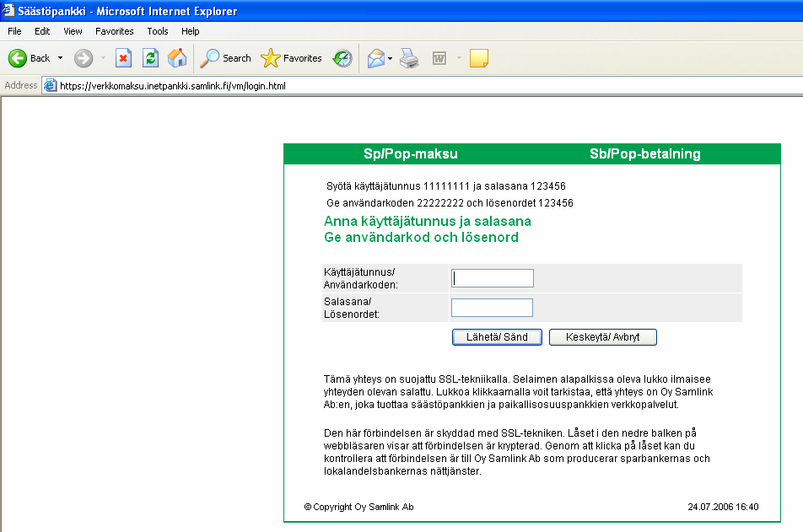Image resolution: width=803 pixels, height=532 pixels.
Task: Click the window title "Säästöpankki - Microsoft Internet Explorer"
Action: (127, 11)
